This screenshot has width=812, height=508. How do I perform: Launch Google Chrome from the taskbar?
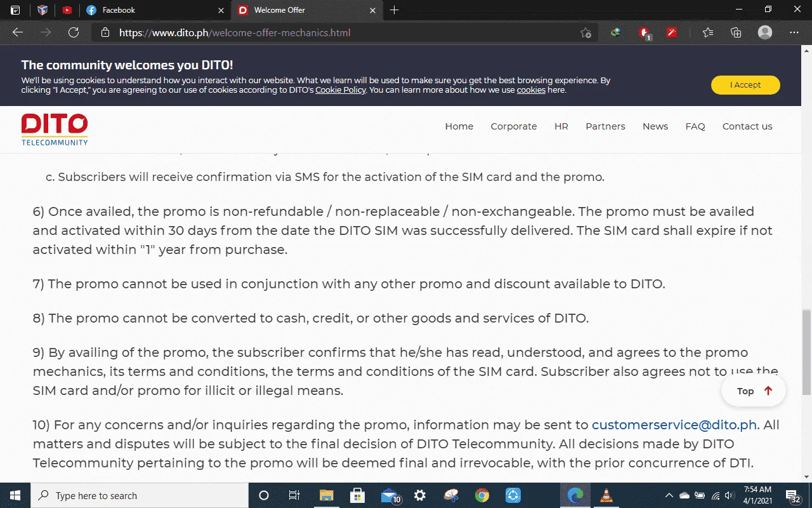(482, 495)
